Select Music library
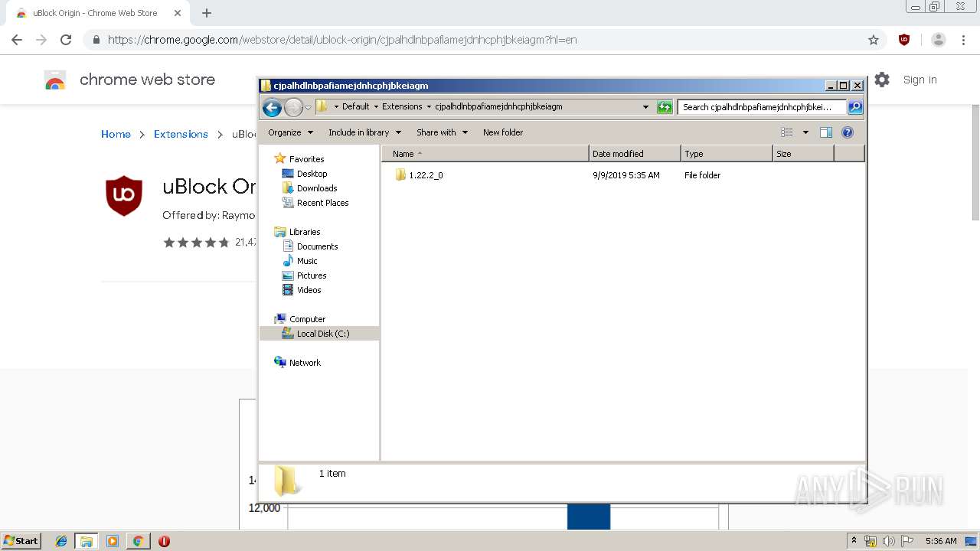Image resolution: width=980 pixels, height=551 pixels. [x=299, y=261]
